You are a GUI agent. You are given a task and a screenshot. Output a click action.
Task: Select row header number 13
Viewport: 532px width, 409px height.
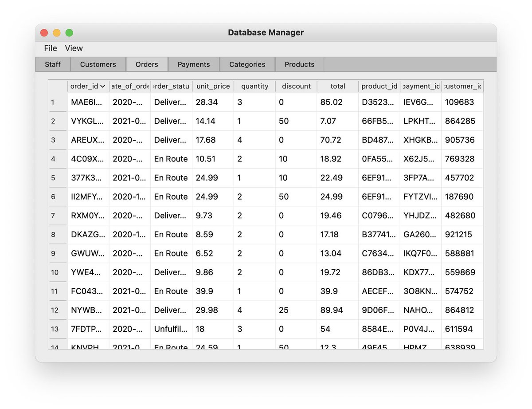pos(58,329)
